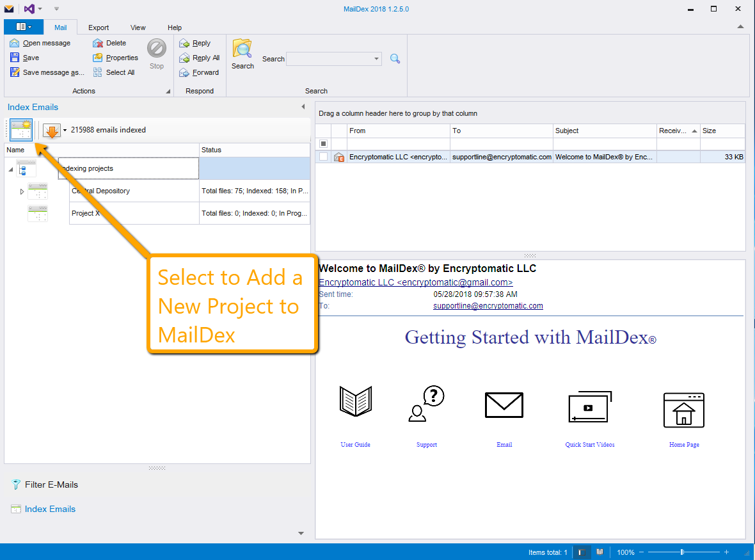Switch to the Export tab
755x560 pixels.
(99, 28)
